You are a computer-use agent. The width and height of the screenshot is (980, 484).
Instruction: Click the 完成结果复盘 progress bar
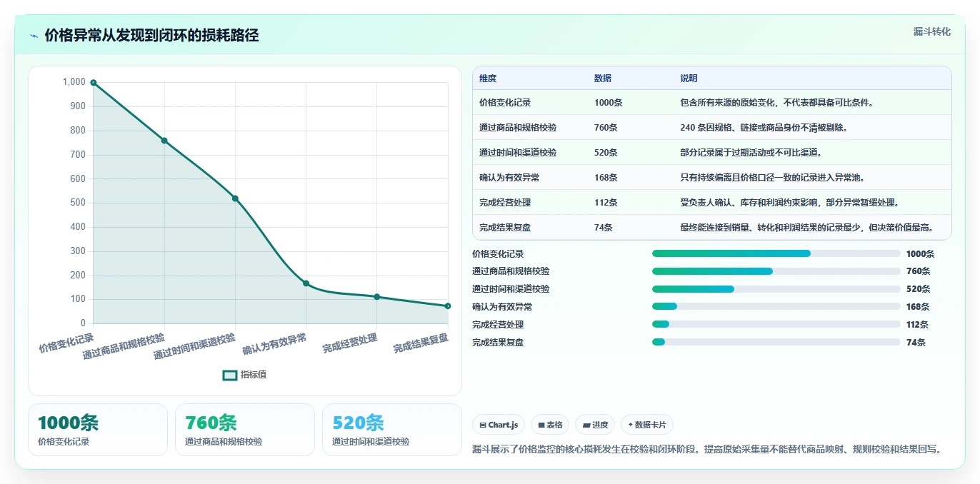click(776, 343)
